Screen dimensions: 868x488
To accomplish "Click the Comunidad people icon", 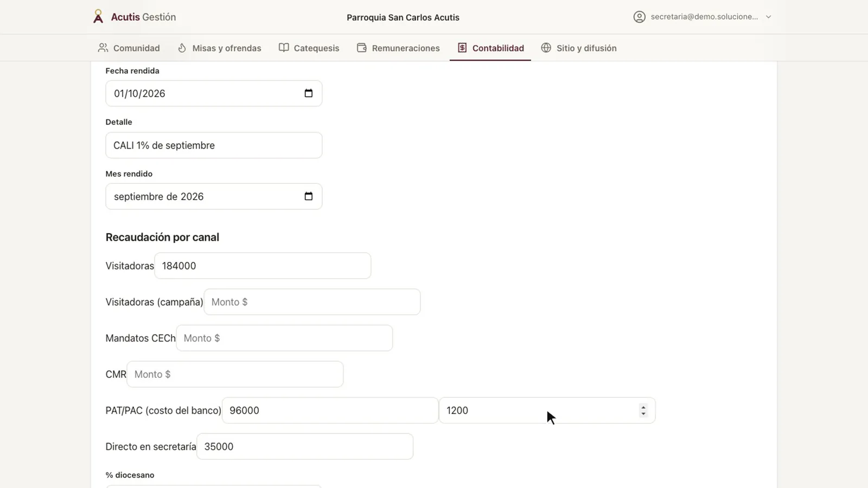I will [103, 48].
